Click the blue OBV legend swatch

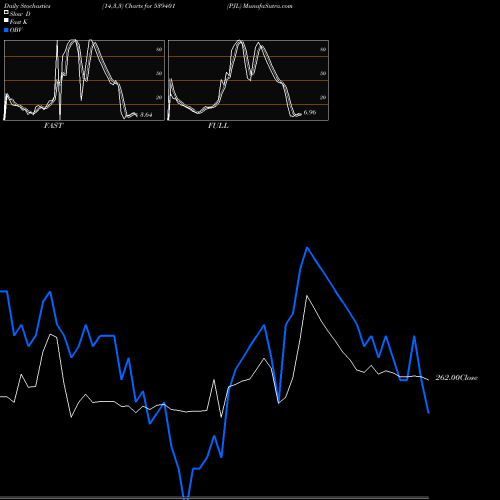pos(6,30)
